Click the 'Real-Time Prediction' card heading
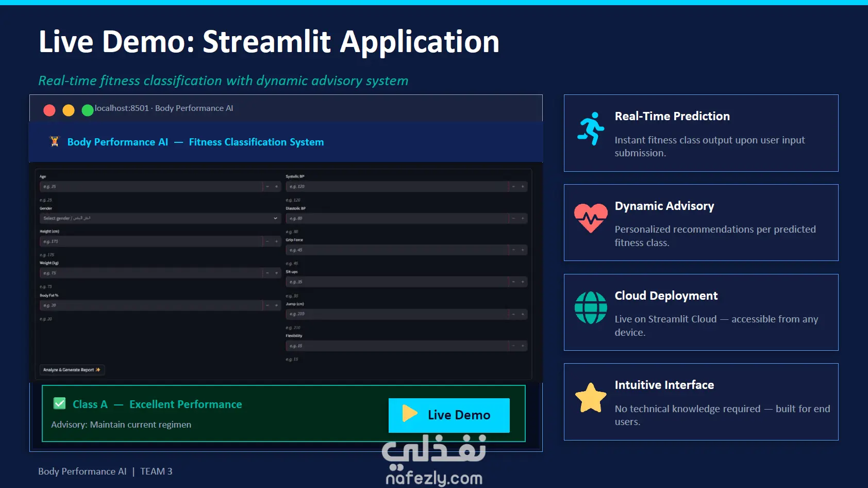This screenshot has width=868, height=488. click(x=672, y=116)
